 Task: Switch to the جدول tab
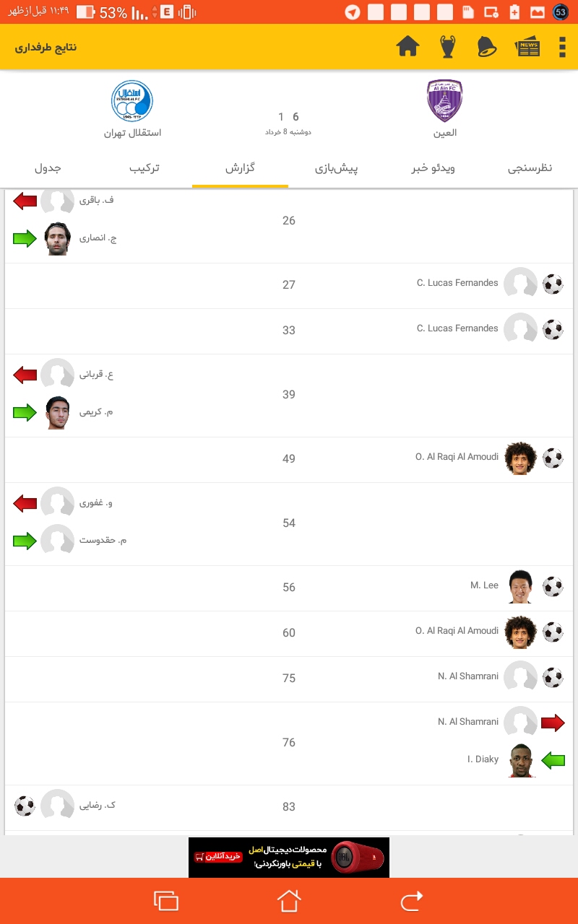tap(48, 168)
